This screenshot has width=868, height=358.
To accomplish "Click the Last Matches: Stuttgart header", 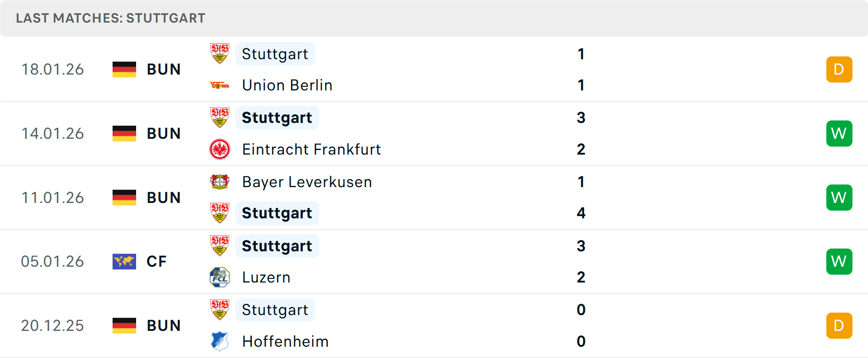I will (x=111, y=18).
